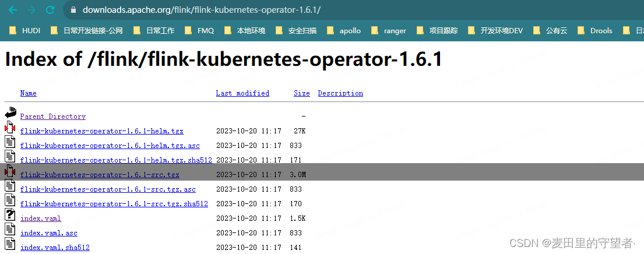Click the 141 size of index.yaml.sha512
The width and height of the screenshot is (644, 254).
click(x=295, y=248)
